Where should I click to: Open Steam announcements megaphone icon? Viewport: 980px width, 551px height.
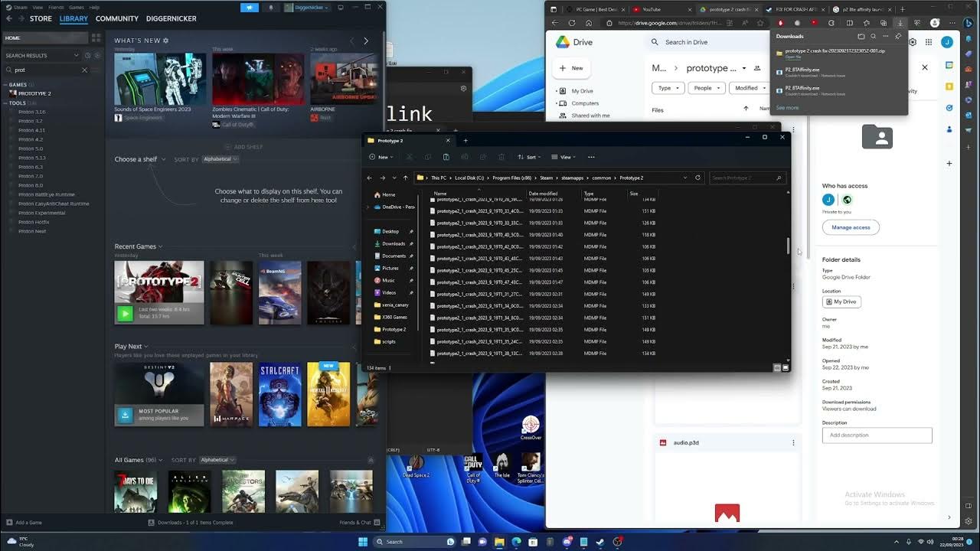point(250,8)
